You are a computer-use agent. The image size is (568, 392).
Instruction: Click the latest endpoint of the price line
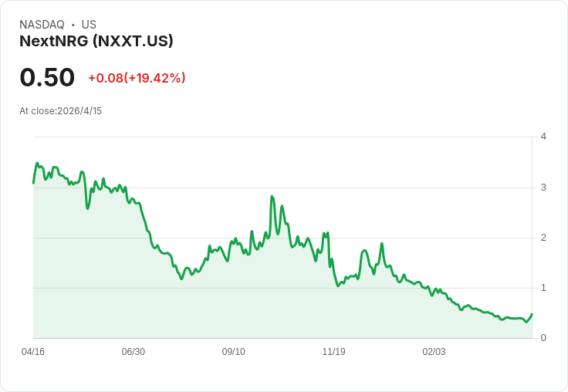tap(532, 314)
